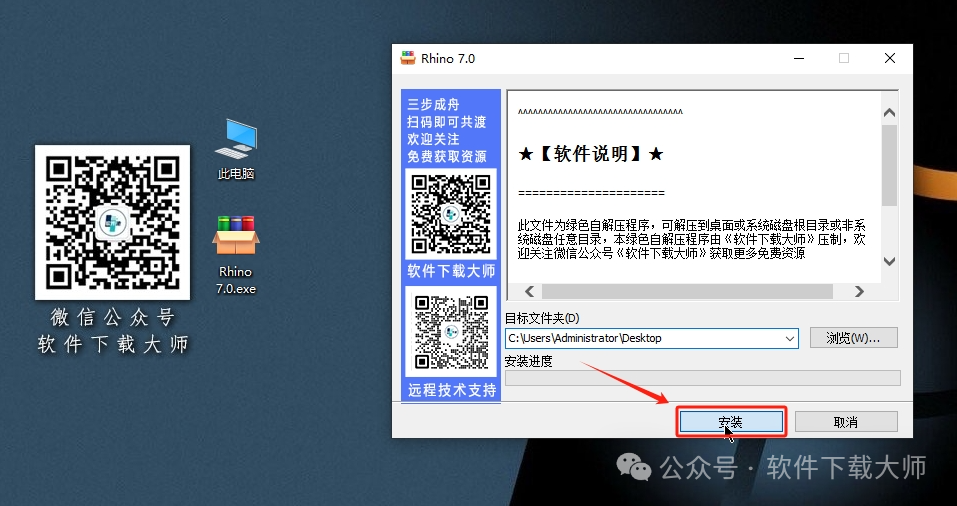Click the 此文件为绿色自解压程序 description paragraph
This screenshot has width=957, height=506.
click(692, 239)
